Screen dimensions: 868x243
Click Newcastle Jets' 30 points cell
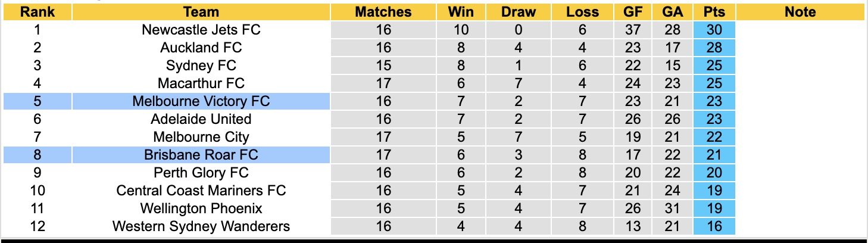click(714, 30)
